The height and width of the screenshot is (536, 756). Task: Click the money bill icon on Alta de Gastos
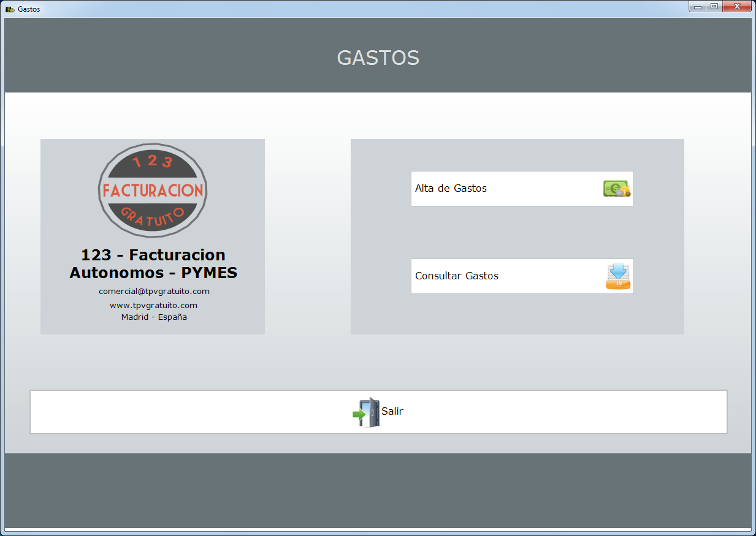click(x=616, y=189)
